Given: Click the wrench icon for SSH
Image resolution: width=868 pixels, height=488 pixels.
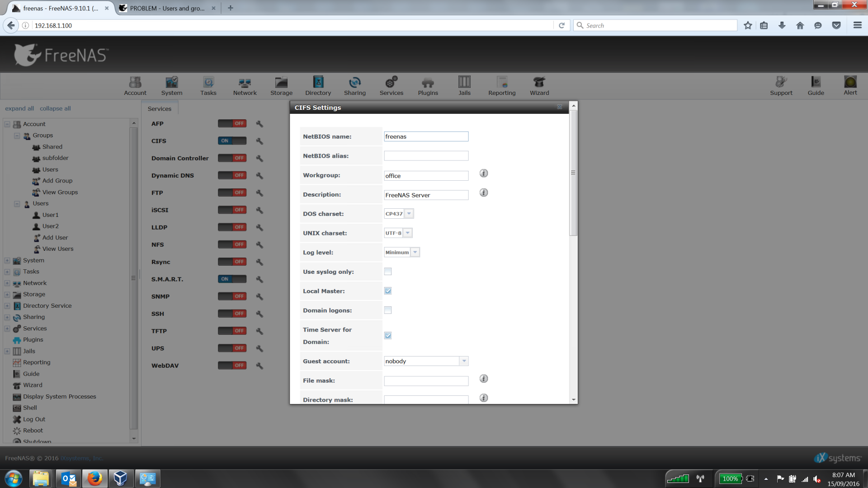Looking at the screenshot, I should point(259,314).
